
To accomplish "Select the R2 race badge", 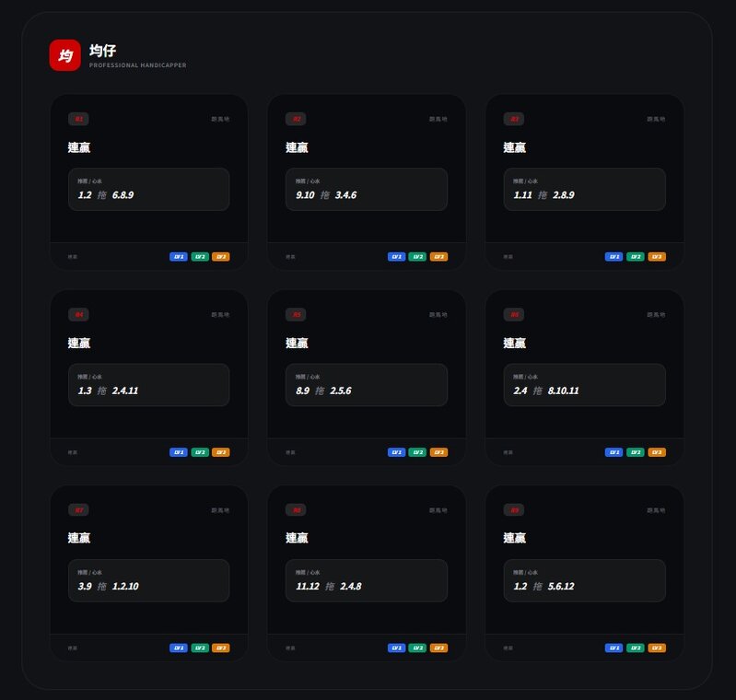I will click(297, 119).
